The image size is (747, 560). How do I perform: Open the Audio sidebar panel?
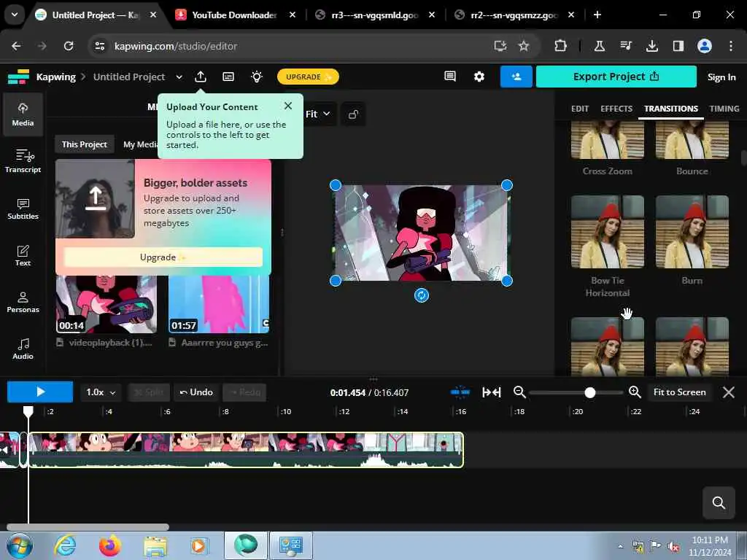(x=23, y=349)
